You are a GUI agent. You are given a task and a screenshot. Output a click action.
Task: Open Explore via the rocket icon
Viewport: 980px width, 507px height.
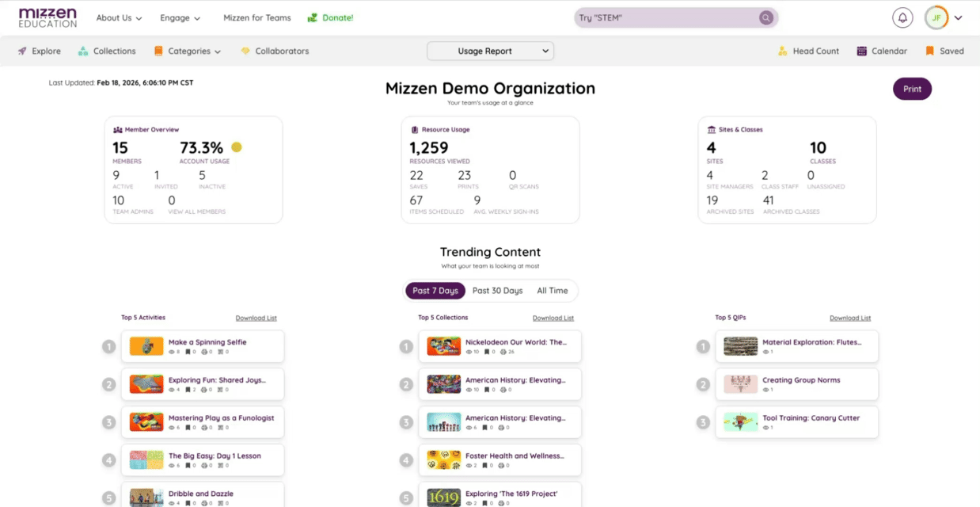tap(23, 51)
